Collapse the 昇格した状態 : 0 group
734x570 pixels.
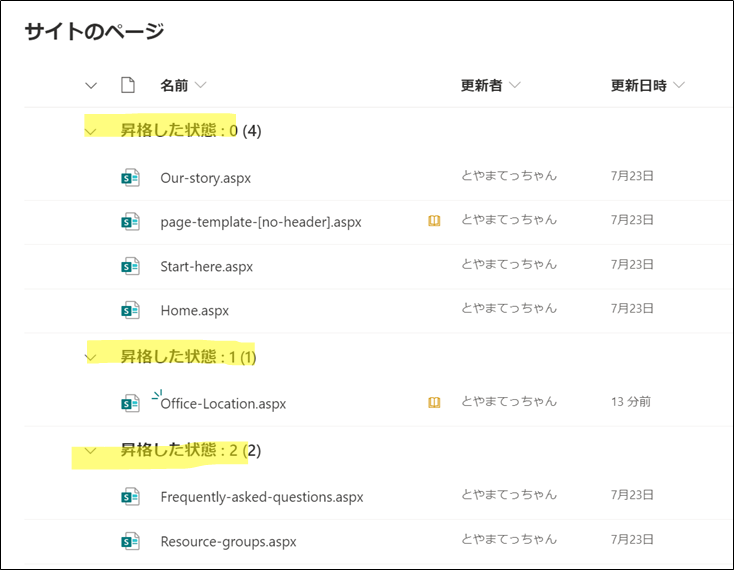tap(91, 131)
